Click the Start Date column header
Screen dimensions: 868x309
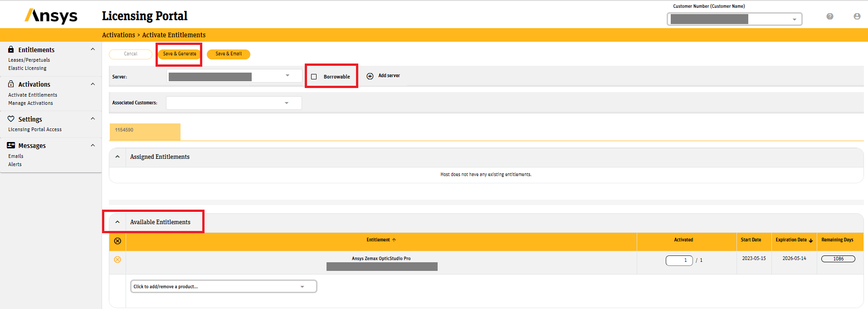click(751, 240)
